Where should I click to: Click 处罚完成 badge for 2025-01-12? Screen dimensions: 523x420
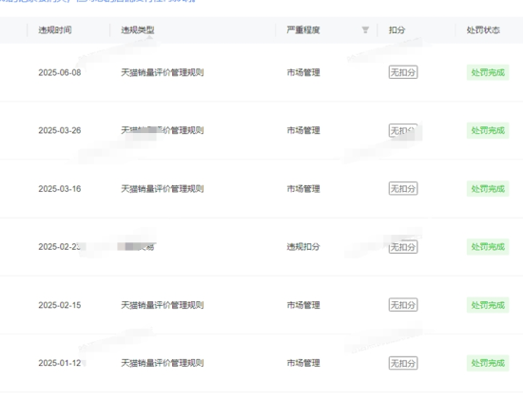pos(488,363)
